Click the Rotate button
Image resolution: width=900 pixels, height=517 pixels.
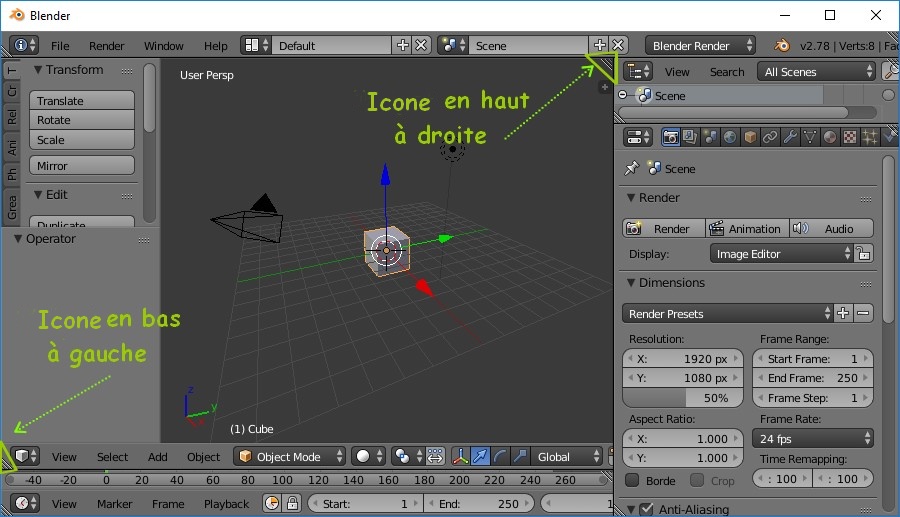[x=82, y=120]
